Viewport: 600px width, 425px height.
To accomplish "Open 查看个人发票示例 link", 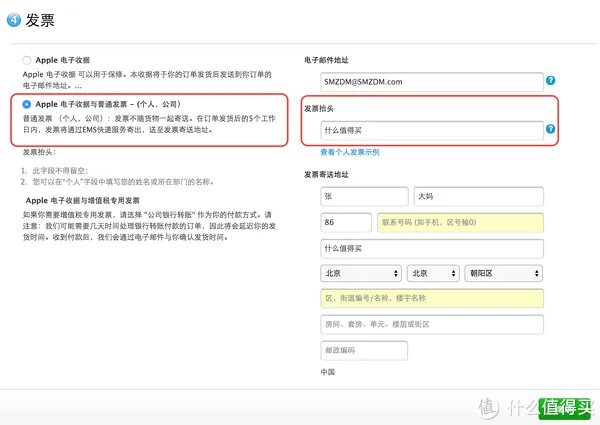I will coord(350,152).
